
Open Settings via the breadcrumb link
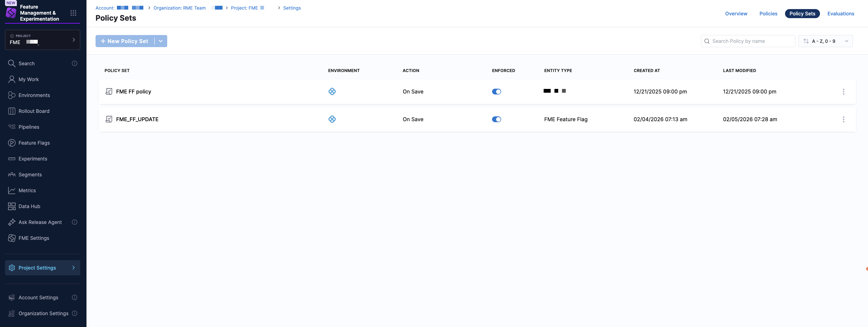click(x=292, y=8)
